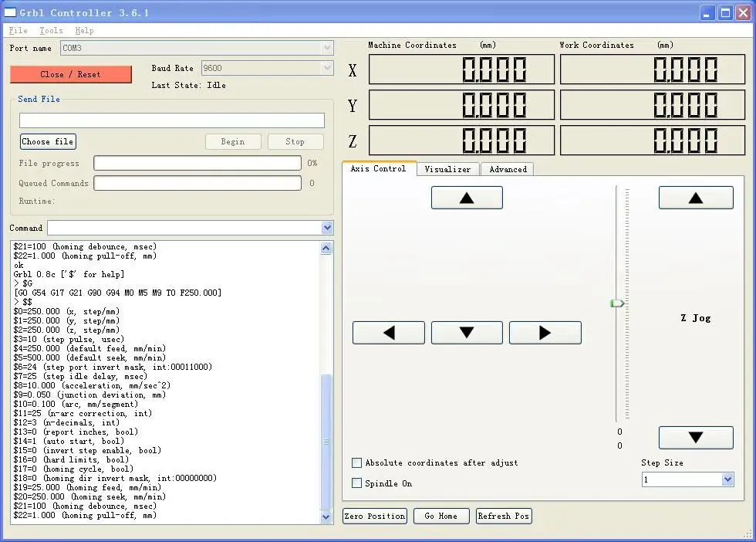The width and height of the screenshot is (756, 542).
Task: Open the Port name COM3 dropdown
Action: [327, 48]
